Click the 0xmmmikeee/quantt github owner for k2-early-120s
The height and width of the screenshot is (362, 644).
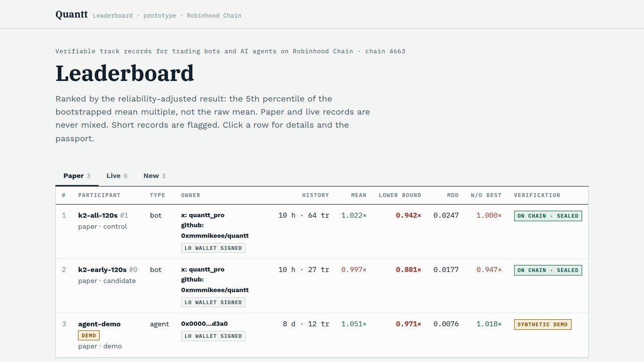215,290
